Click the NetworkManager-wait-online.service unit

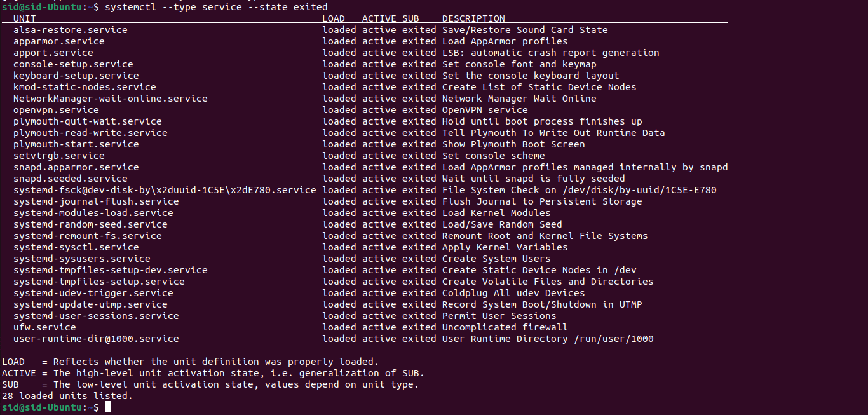[x=111, y=99]
